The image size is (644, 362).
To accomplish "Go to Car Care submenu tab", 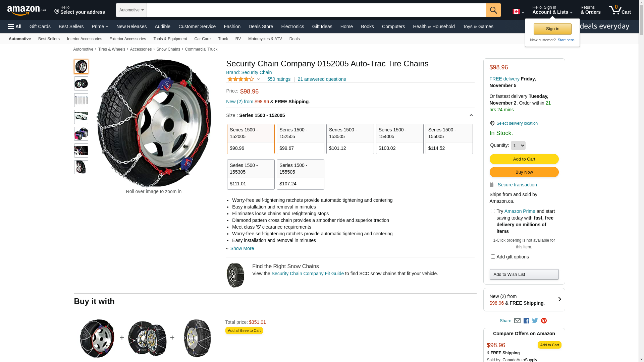I will pos(202,39).
